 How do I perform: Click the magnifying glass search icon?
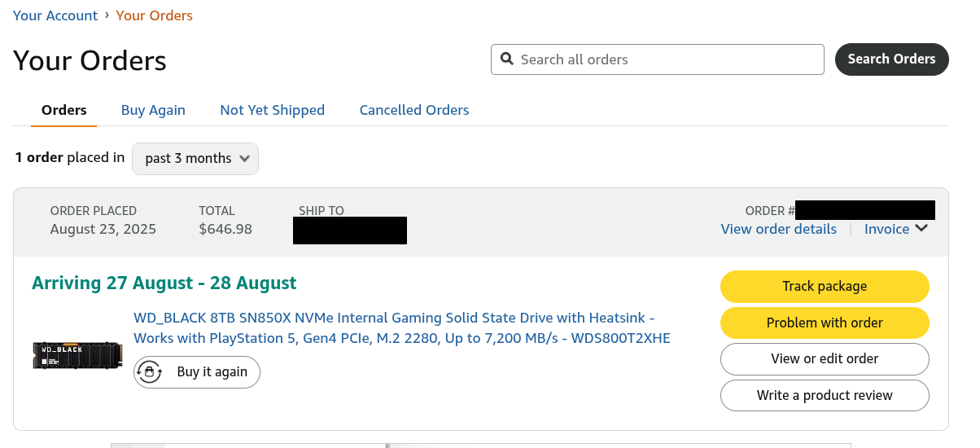pyautogui.click(x=506, y=59)
